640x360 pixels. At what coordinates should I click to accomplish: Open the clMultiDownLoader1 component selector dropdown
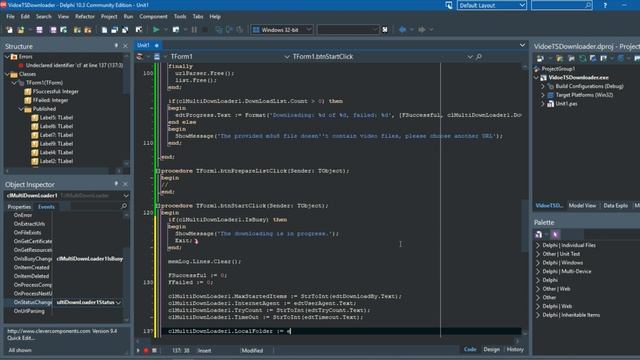[126, 196]
